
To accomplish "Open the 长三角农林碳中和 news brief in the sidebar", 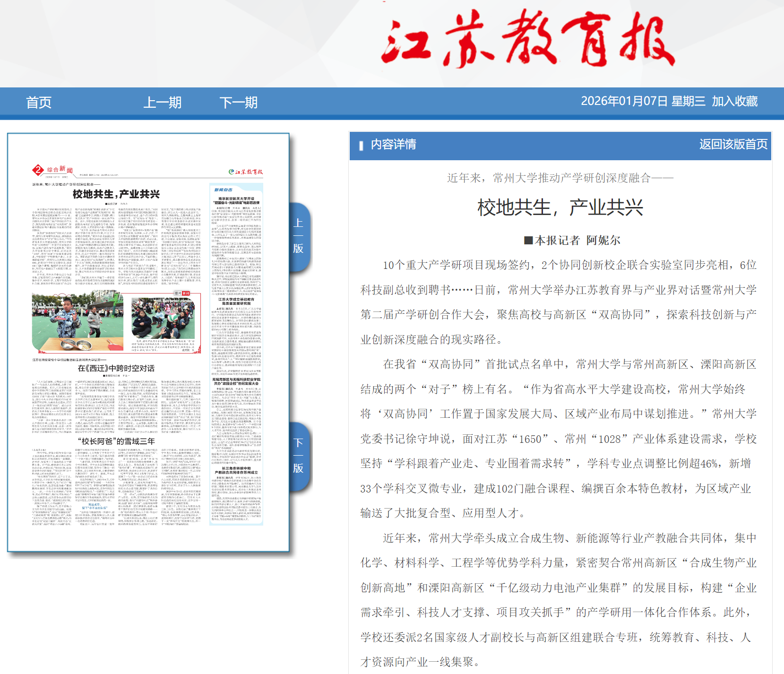I will (236, 470).
